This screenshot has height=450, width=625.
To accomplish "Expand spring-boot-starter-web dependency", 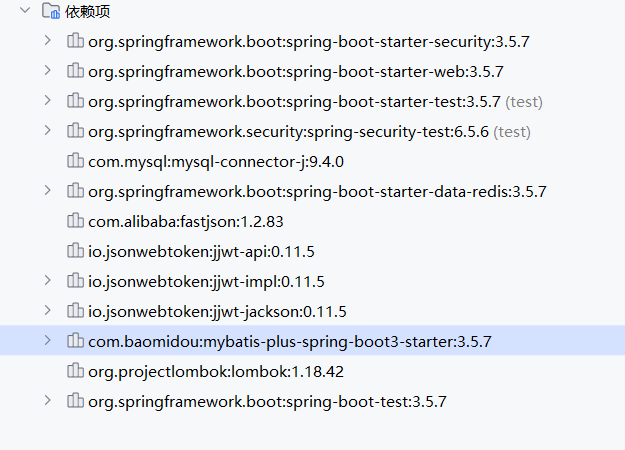I will [x=47, y=70].
